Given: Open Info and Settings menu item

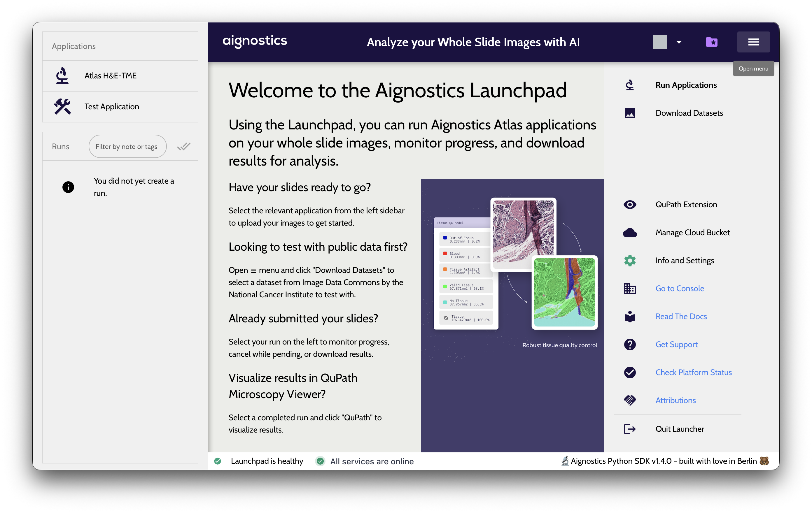Looking at the screenshot, I should pos(685,260).
